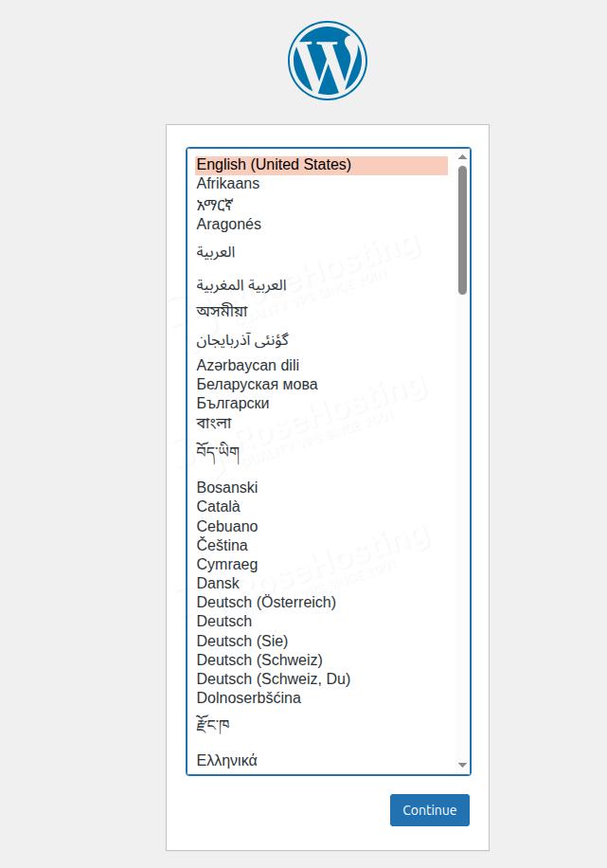607x868 pixels.
Task: Choose plain Deutsch language entry
Action: (x=322, y=621)
